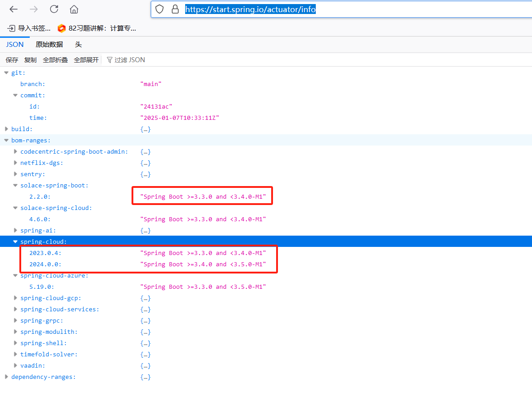Click the filter funnel icon
The width and height of the screenshot is (532, 419).
[109, 60]
